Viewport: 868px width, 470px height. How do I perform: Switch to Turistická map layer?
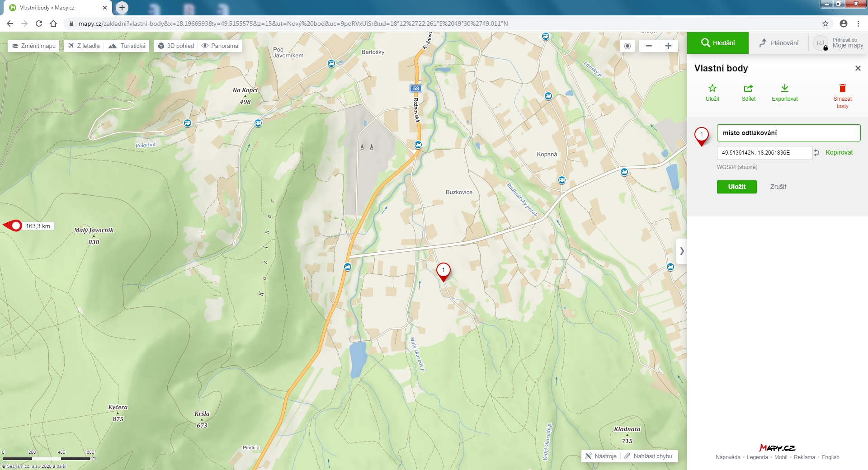(x=127, y=46)
